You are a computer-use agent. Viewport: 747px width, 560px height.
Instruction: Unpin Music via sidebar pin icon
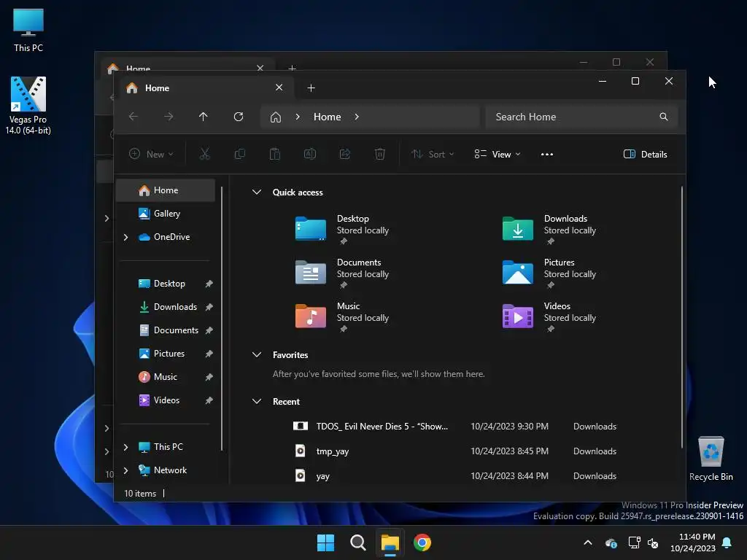coord(209,377)
